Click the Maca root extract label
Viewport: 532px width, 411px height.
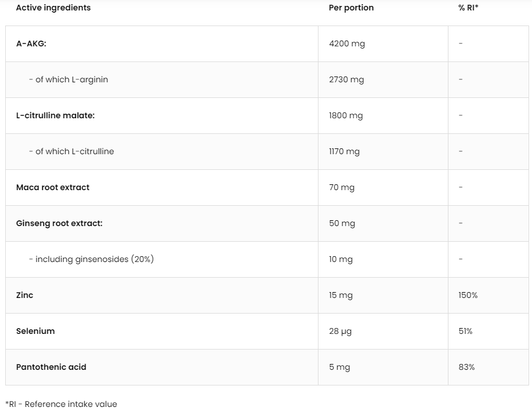coord(53,187)
